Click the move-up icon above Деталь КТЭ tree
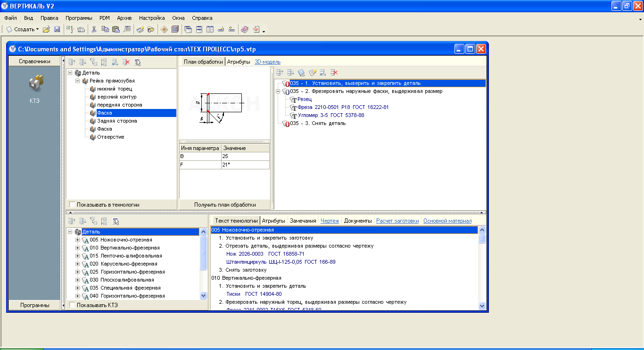This screenshot has height=350, width=644. point(72,62)
